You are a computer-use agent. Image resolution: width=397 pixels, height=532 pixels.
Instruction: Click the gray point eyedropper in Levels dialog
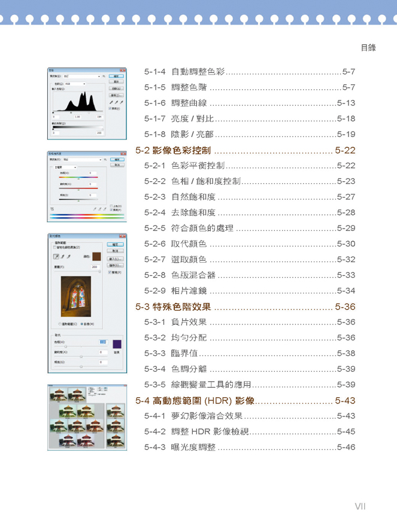[x=116, y=103]
